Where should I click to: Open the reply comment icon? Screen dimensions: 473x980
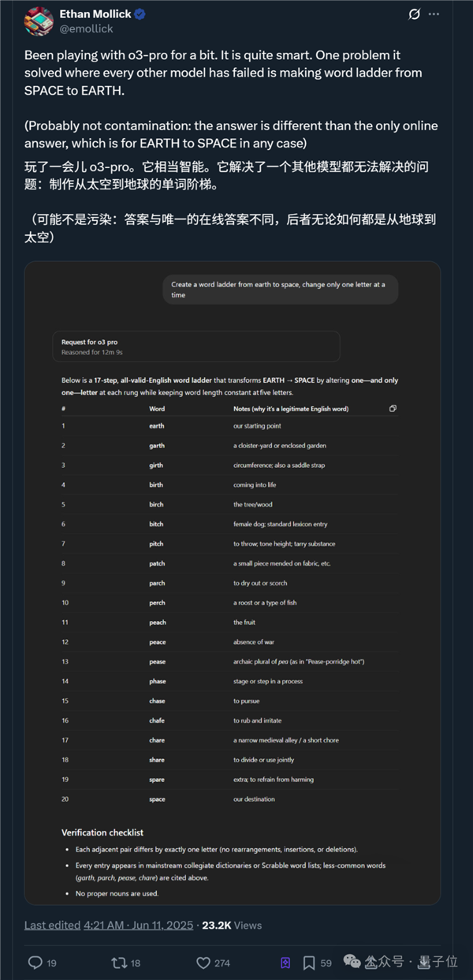pyautogui.click(x=35, y=962)
